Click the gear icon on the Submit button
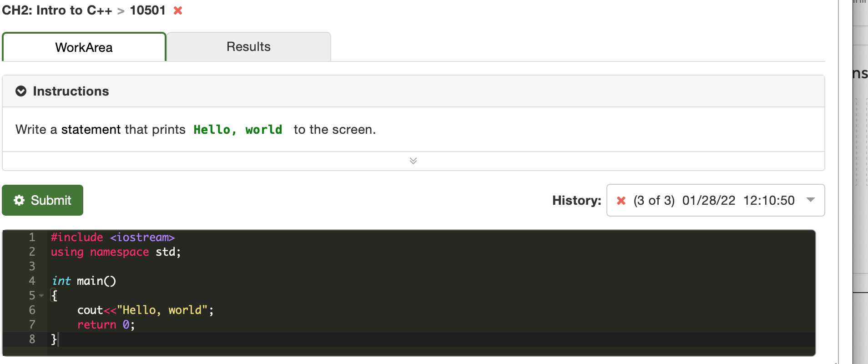 click(x=19, y=200)
